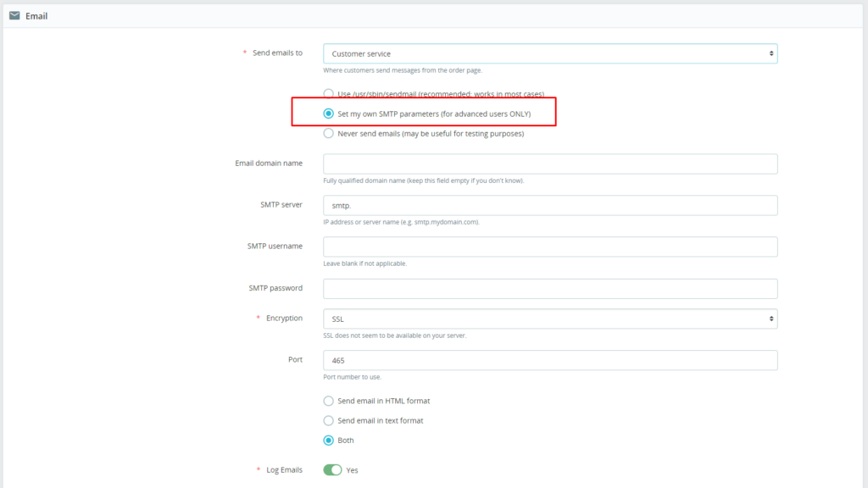This screenshot has width=868, height=488.
Task: Choose the Both email format option
Action: [x=328, y=441]
